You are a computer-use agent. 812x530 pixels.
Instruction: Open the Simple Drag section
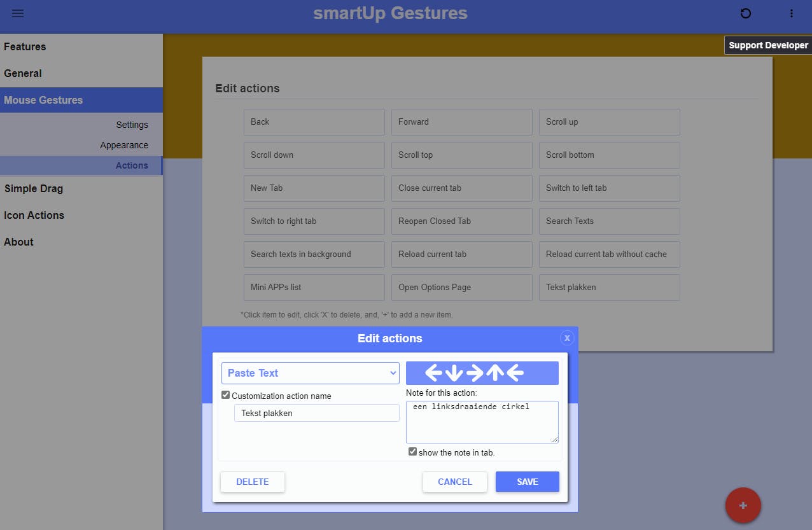click(x=81, y=188)
